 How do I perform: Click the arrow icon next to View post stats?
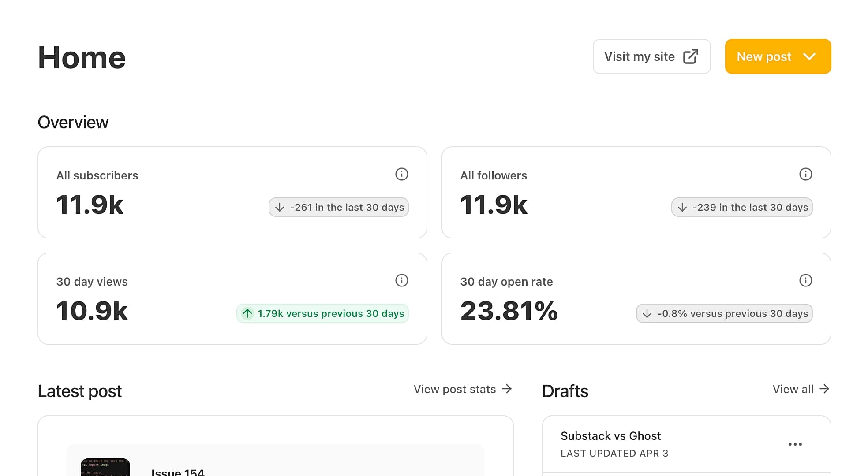(x=507, y=389)
